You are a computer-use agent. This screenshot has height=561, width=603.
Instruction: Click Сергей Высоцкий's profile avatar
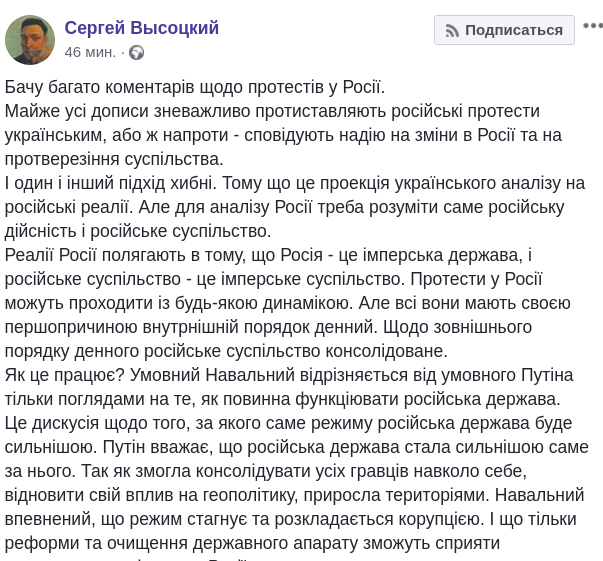pos(30,39)
